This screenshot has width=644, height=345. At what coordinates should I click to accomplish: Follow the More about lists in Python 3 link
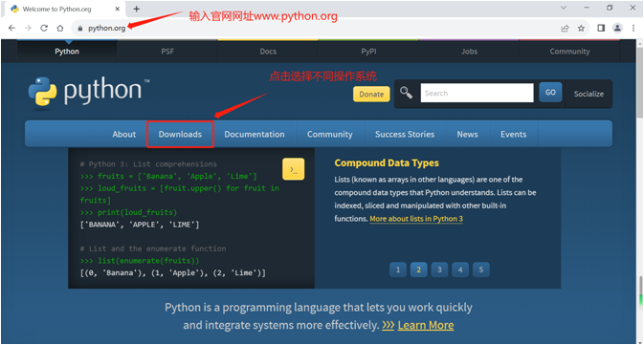click(416, 219)
